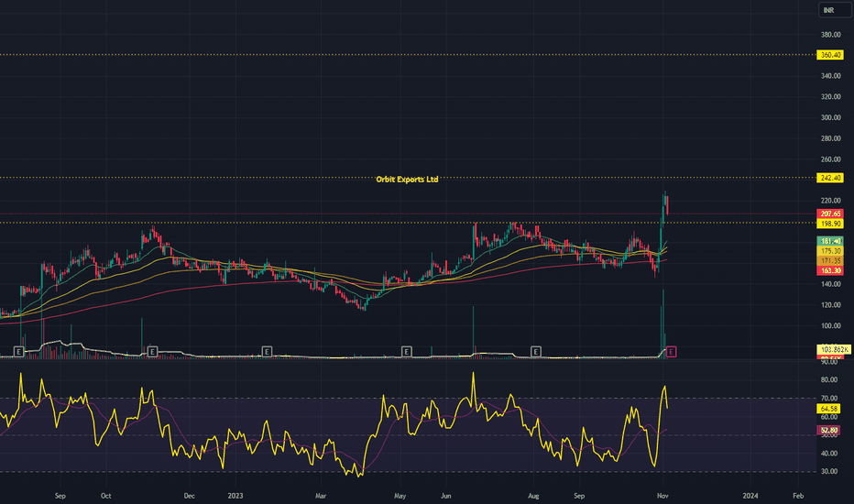
Task: Click the Mar label on time axis
Action: click(x=321, y=496)
